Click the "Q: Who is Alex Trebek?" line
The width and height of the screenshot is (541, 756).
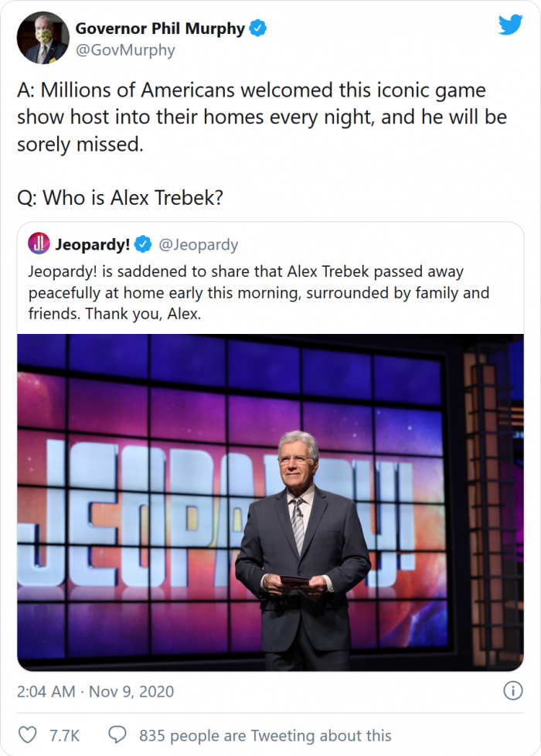(x=120, y=197)
